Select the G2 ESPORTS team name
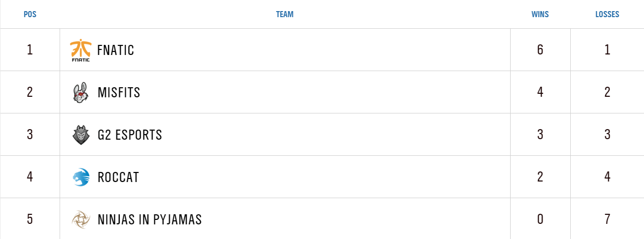This screenshot has height=239, width=644. (129, 135)
